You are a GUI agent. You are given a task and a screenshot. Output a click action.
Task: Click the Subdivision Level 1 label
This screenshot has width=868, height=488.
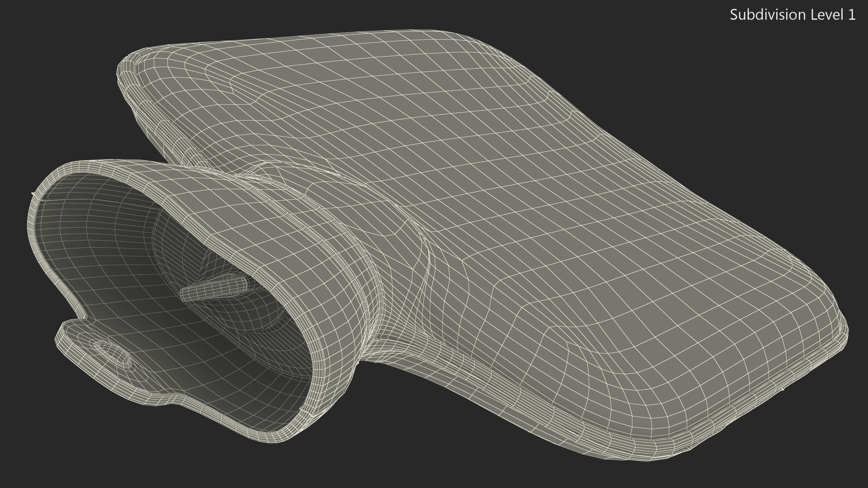793,15
